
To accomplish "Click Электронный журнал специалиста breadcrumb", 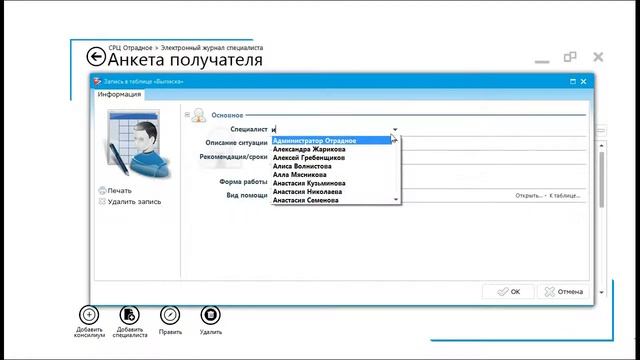I will [212, 48].
